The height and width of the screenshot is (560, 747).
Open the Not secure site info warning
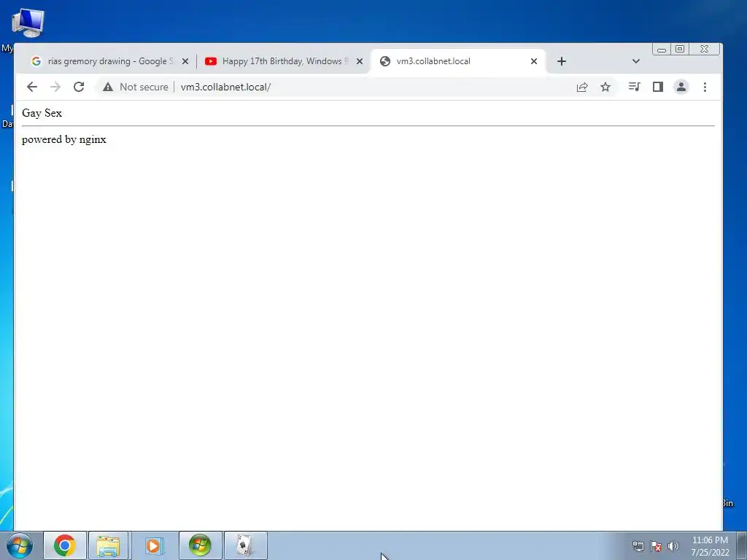(136, 87)
